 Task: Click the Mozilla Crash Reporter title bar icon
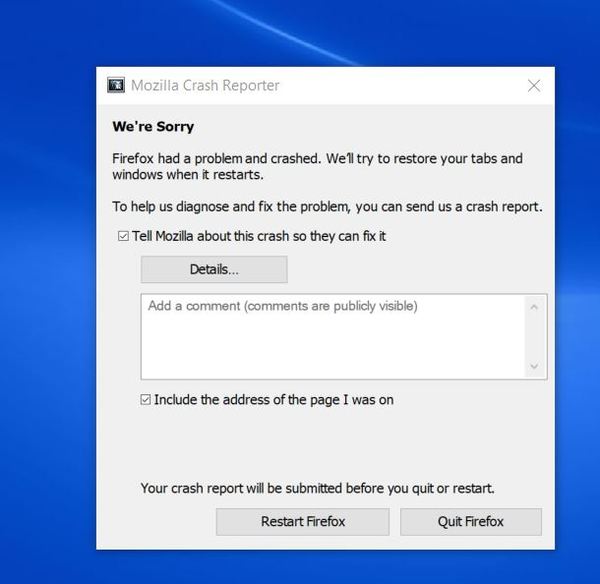click(116, 86)
